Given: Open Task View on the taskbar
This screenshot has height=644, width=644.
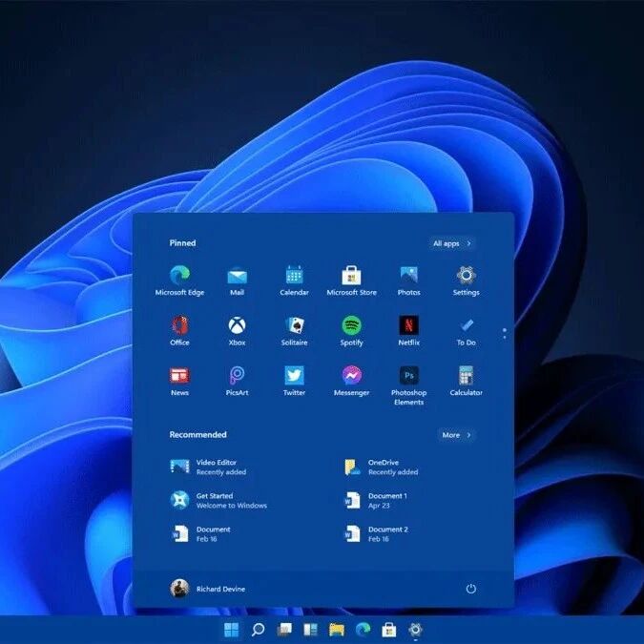Looking at the screenshot, I should (284, 630).
